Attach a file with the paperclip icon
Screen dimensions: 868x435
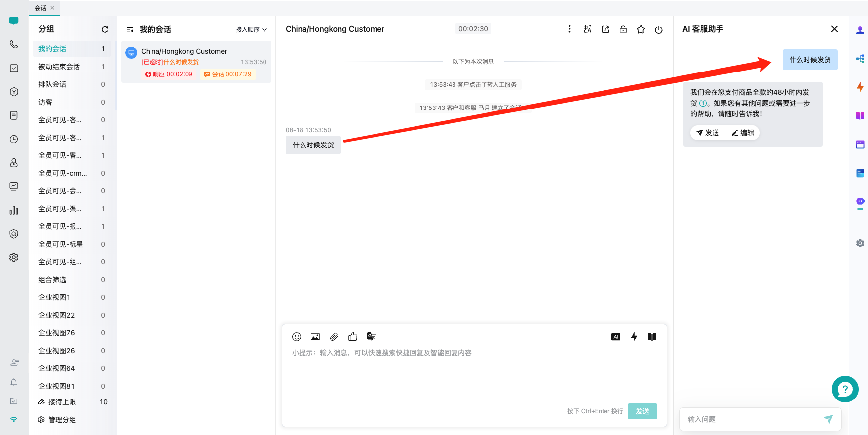334,337
